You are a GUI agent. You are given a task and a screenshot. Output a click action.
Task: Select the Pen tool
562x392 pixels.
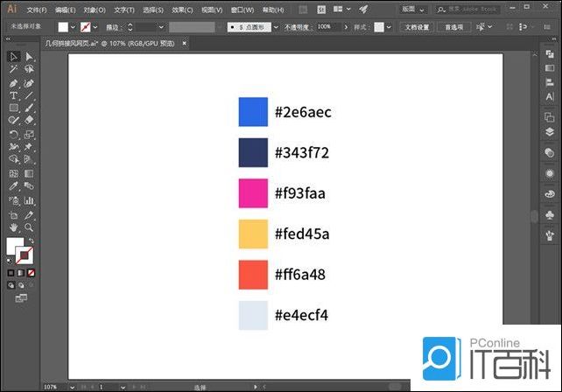tap(14, 83)
